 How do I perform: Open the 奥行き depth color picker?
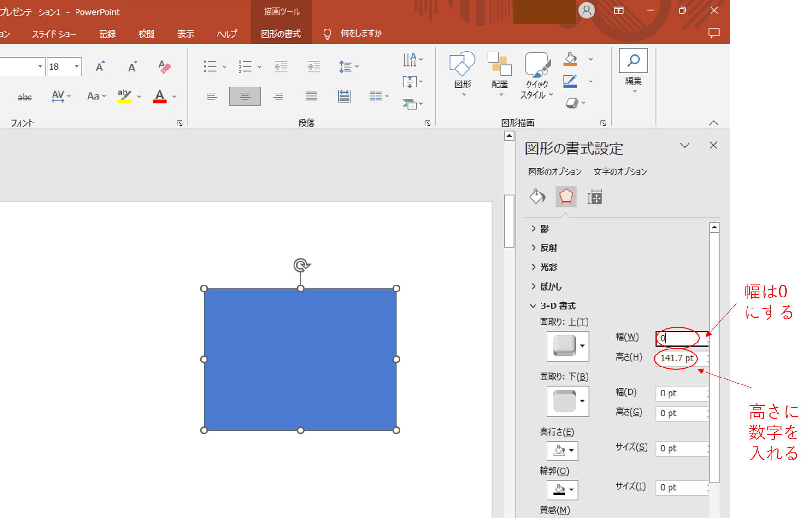(563, 451)
